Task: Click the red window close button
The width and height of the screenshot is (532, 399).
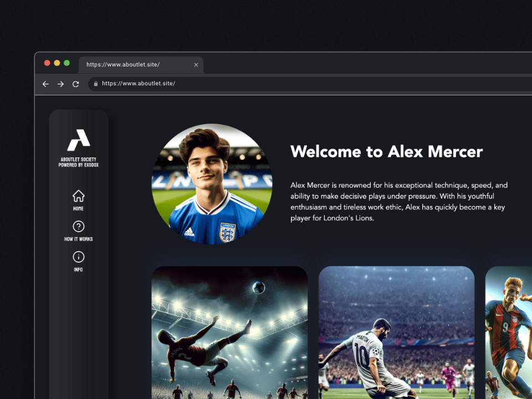Action: pos(47,63)
